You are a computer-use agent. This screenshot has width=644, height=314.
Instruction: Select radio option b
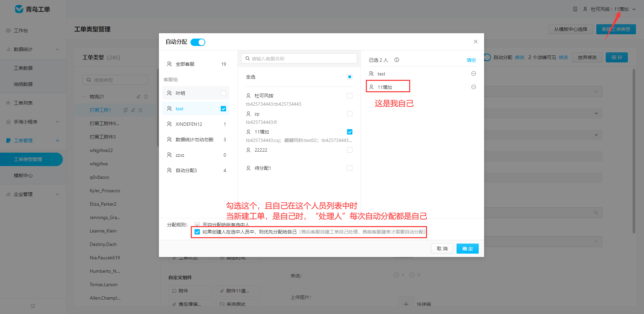[412, 275]
